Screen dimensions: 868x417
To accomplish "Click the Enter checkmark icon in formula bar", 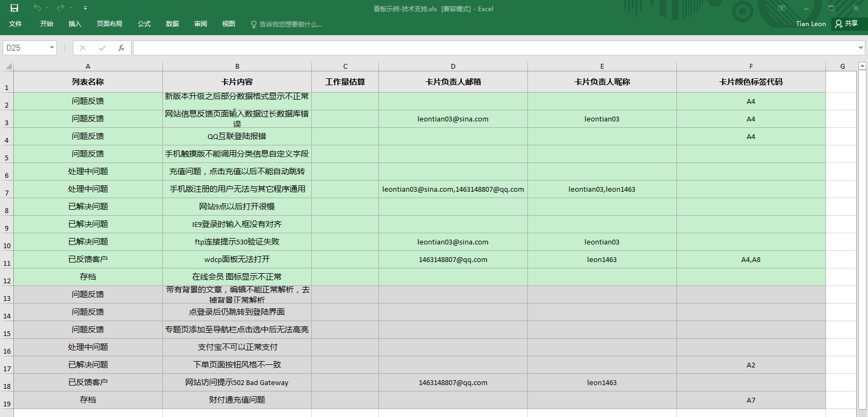I will click(102, 48).
